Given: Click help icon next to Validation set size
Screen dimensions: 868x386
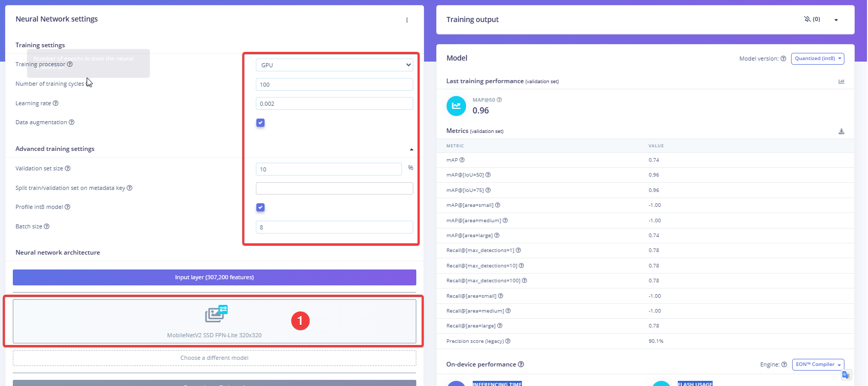Looking at the screenshot, I should 68,168.
